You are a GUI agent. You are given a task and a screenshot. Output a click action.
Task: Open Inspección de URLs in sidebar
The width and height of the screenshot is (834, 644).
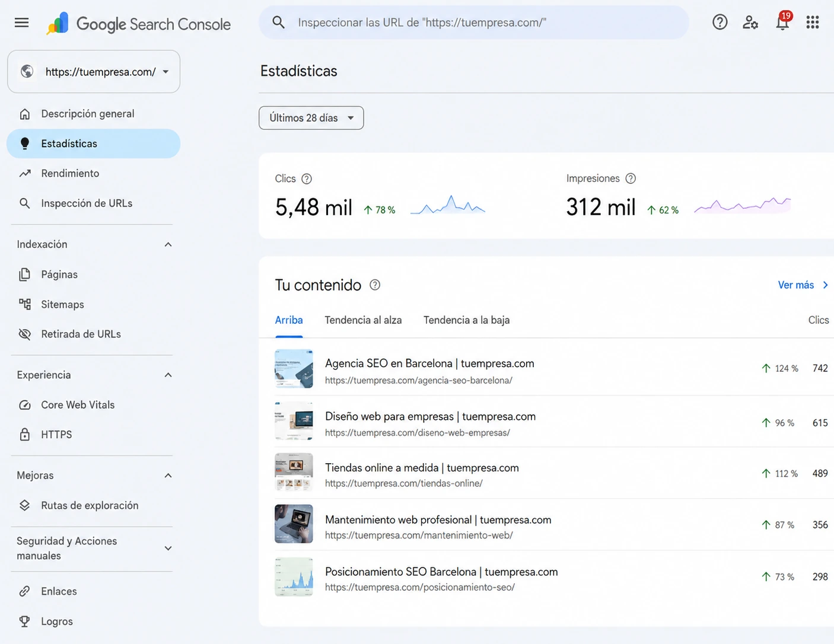tap(93, 203)
